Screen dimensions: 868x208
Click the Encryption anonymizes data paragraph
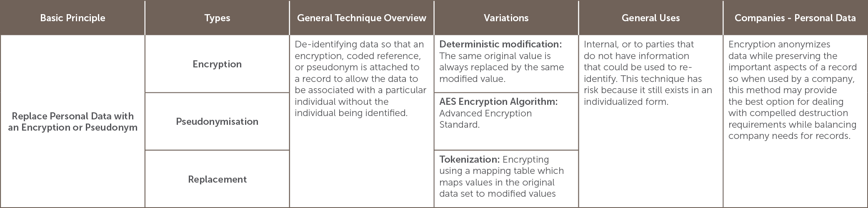793,90
